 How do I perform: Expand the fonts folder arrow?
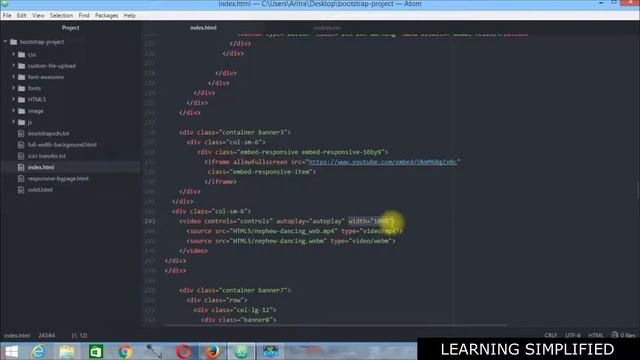point(13,88)
